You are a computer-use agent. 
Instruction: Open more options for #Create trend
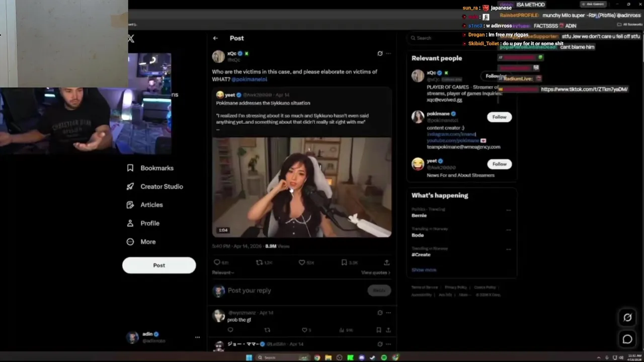[509, 249]
